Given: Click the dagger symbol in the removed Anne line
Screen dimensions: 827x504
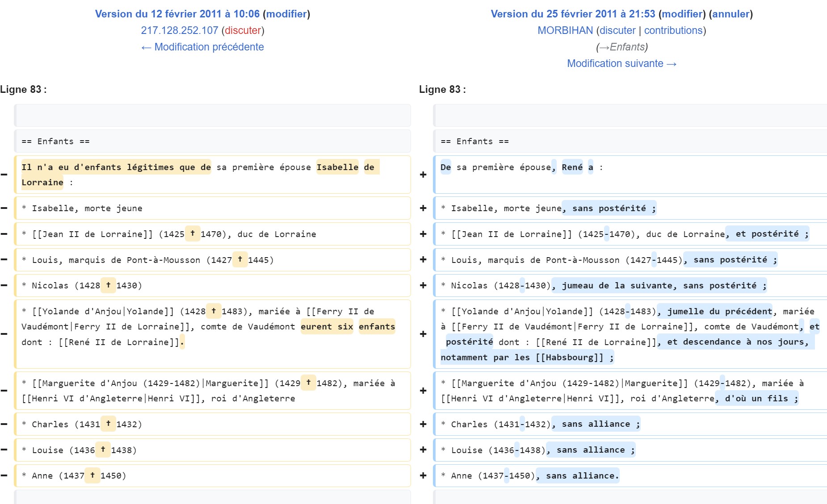Looking at the screenshot, I should (x=92, y=475).
